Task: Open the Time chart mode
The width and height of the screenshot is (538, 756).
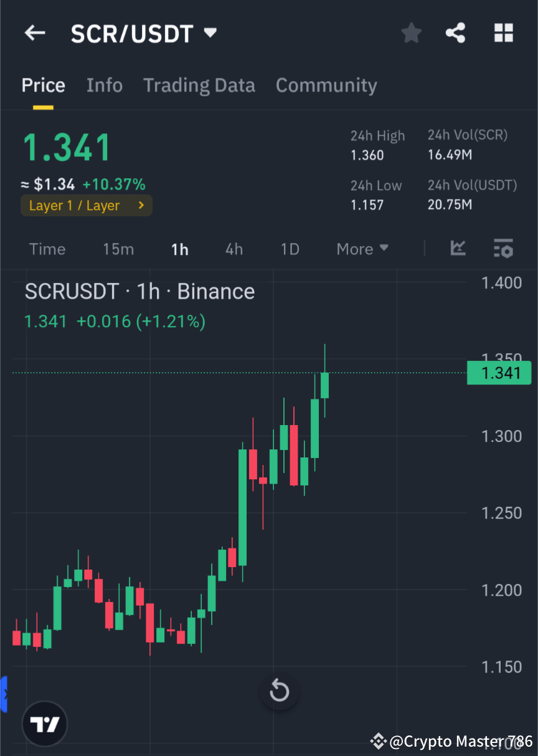Action: (x=47, y=249)
